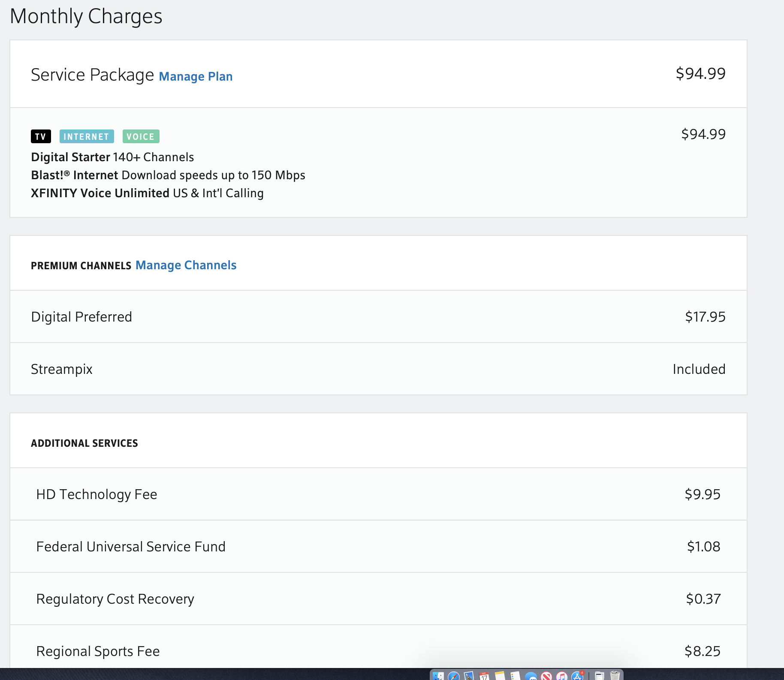784x680 pixels.
Task: Open the Mail app in Dock
Action: 469,676
